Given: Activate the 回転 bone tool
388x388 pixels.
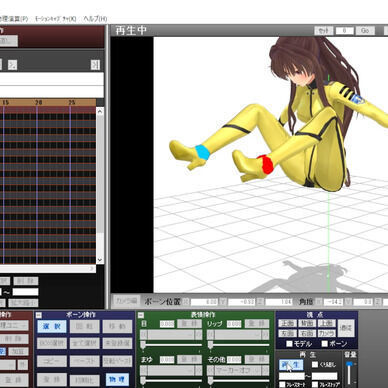Looking at the screenshot, I should (x=84, y=327).
